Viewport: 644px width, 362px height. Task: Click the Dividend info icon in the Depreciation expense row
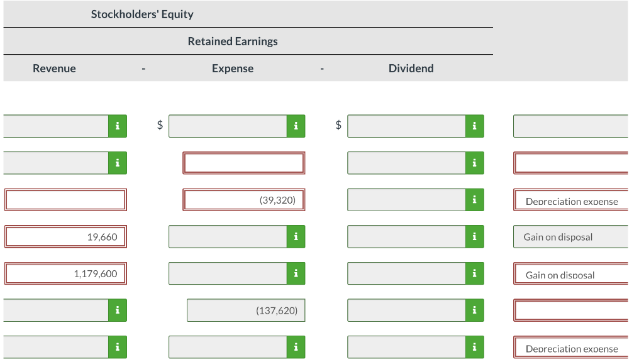coord(474,200)
